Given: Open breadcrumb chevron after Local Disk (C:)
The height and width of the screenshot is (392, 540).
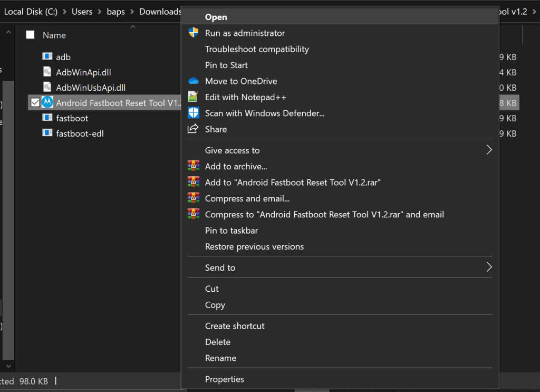Looking at the screenshot, I should (64, 12).
